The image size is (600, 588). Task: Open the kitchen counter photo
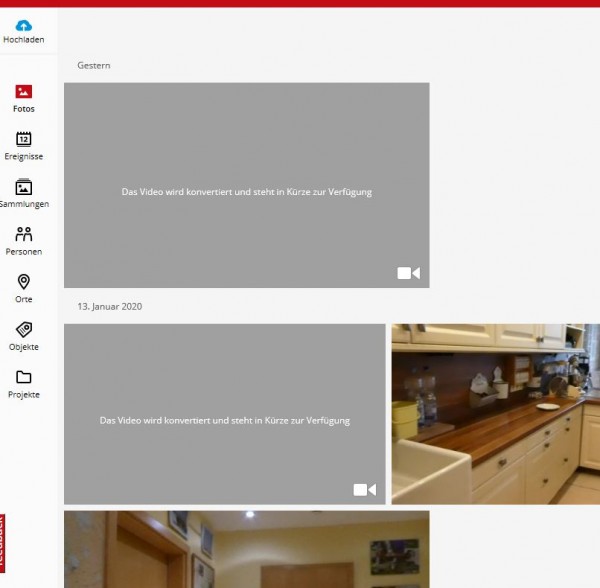point(496,414)
